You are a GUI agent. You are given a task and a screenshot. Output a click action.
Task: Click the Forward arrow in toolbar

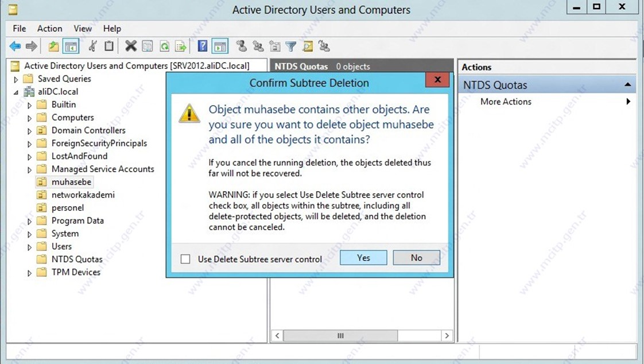(31, 46)
